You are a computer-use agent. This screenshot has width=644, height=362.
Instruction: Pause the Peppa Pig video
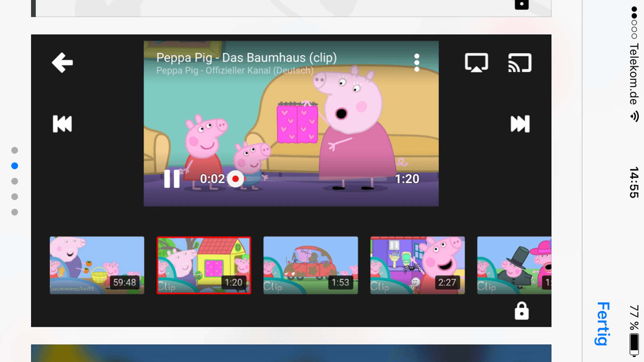coord(172,179)
